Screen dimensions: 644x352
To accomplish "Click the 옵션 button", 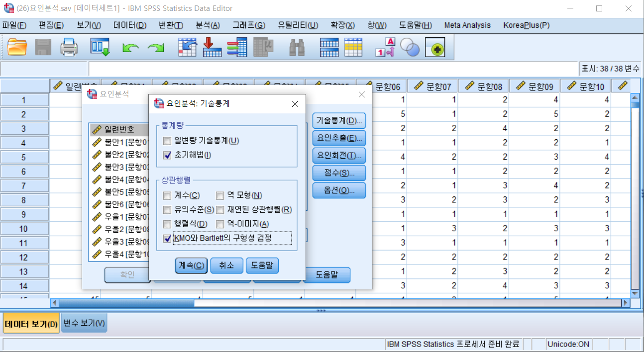I will [x=339, y=190].
